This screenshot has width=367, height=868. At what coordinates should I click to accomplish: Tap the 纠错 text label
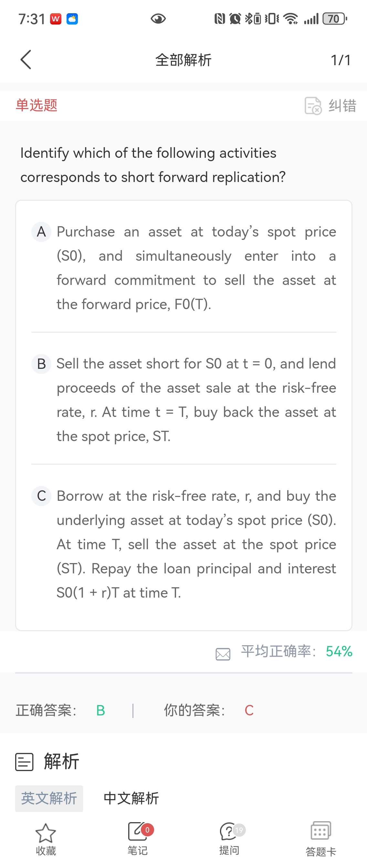342,106
